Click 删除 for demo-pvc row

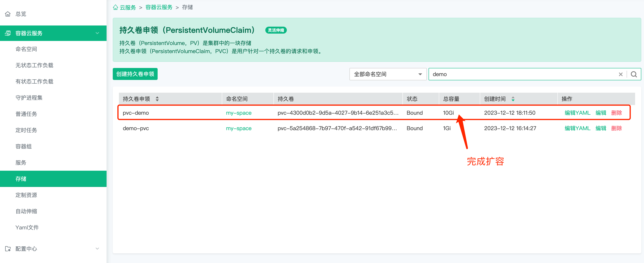617,128
